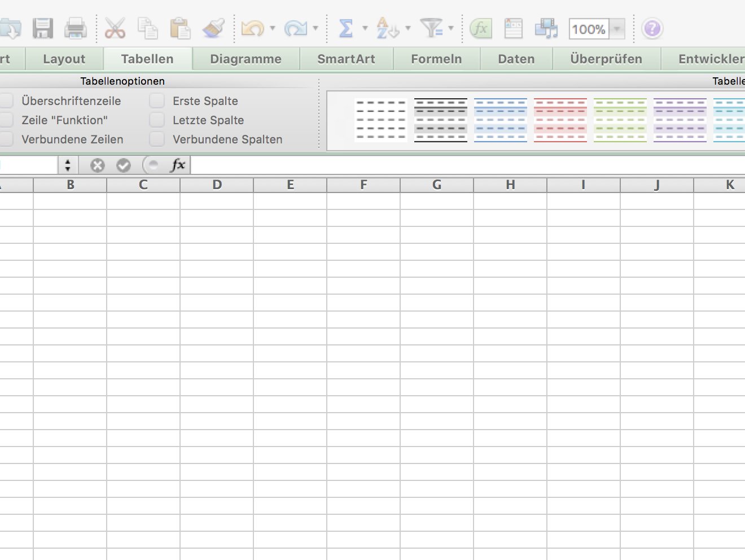This screenshot has width=745, height=560.
Task: Open the Diagramme tab
Action: point(246,59)
